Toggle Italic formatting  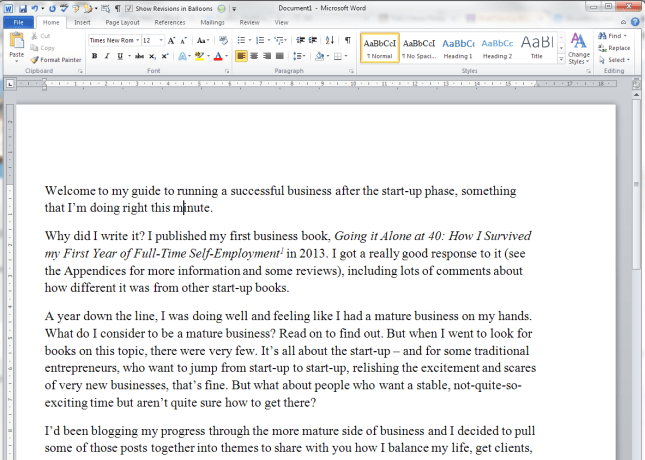point(107,56)
